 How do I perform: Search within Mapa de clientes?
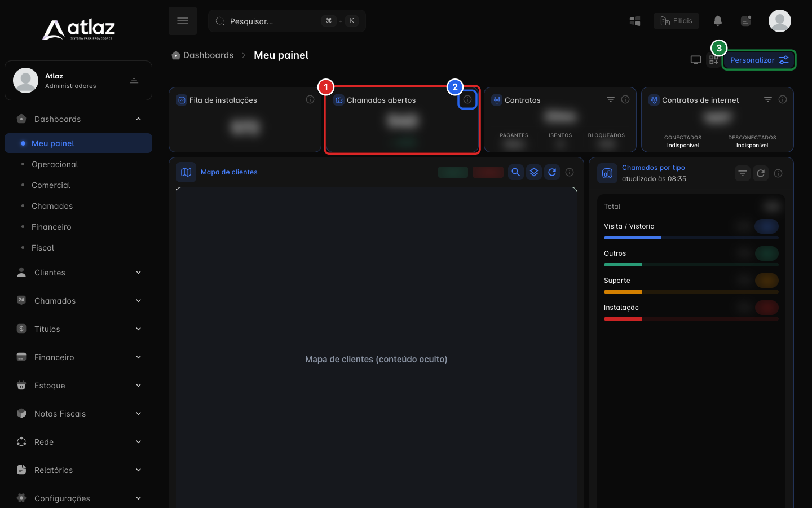tap(516, 172)
